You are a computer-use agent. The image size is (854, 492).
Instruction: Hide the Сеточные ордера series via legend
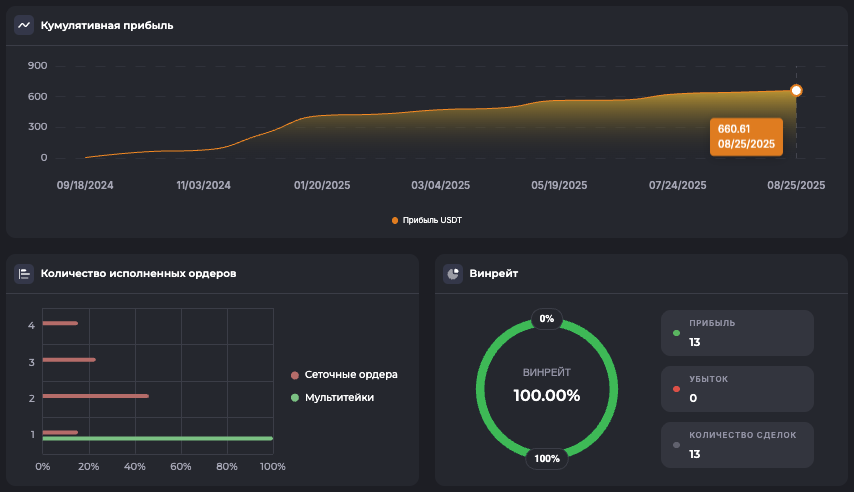(x=344, y=374)
